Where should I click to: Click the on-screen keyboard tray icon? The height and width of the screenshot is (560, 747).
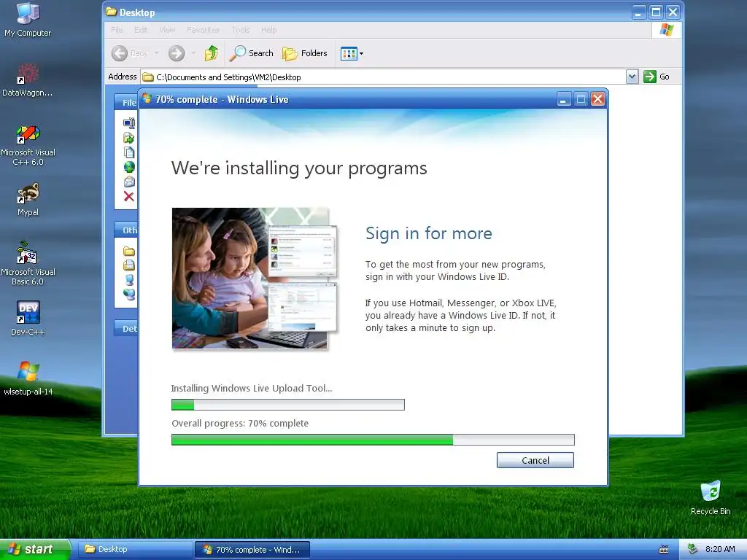click(664, 550)
